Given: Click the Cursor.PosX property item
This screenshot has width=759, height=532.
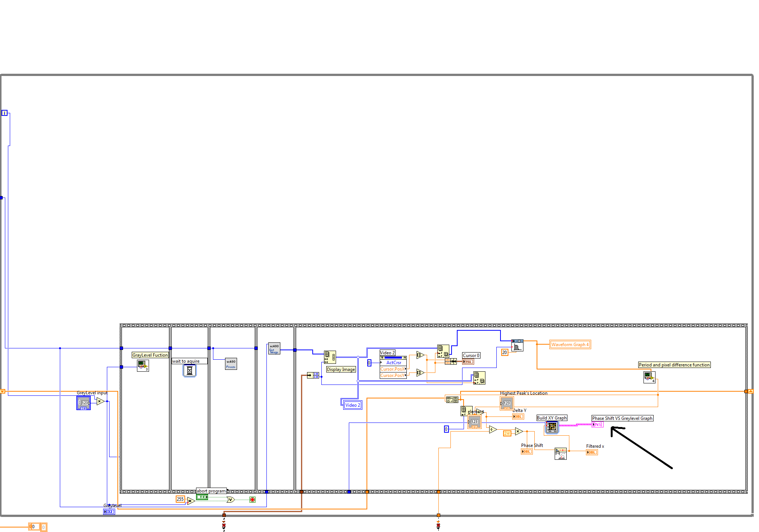Looking at the screenshot, I should [392, 369].
